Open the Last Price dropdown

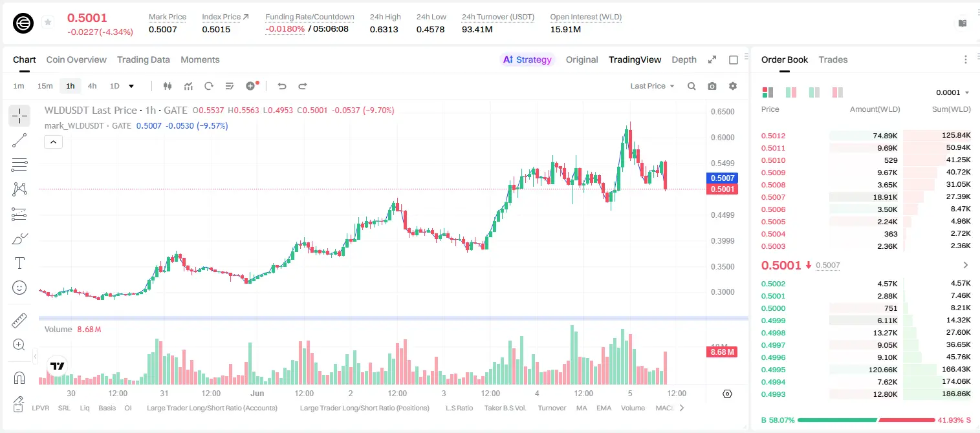pos(652,86)
